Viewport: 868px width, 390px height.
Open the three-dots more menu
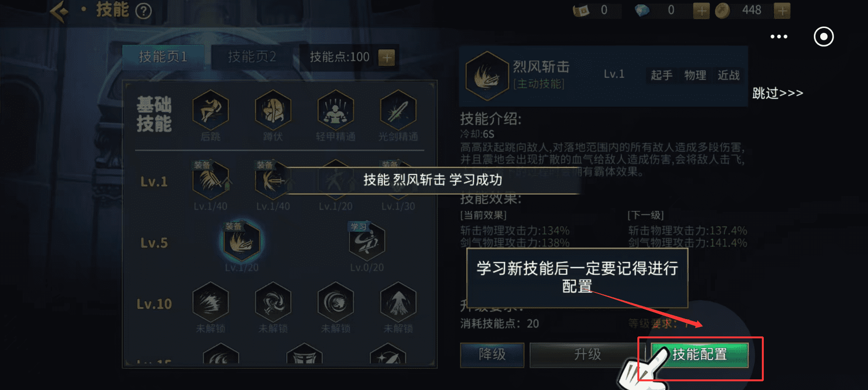779,37
